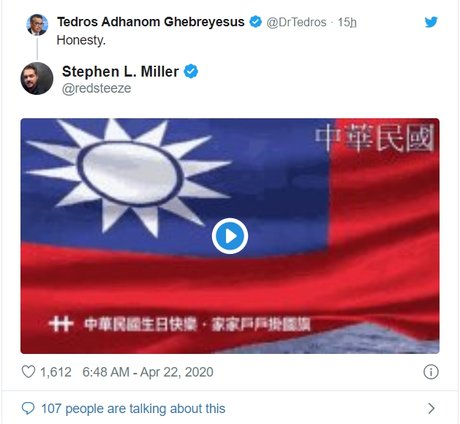This screenshot has width=460, height=424.
Task: Click the Twitter bird logo
Action: coord(431,22)
